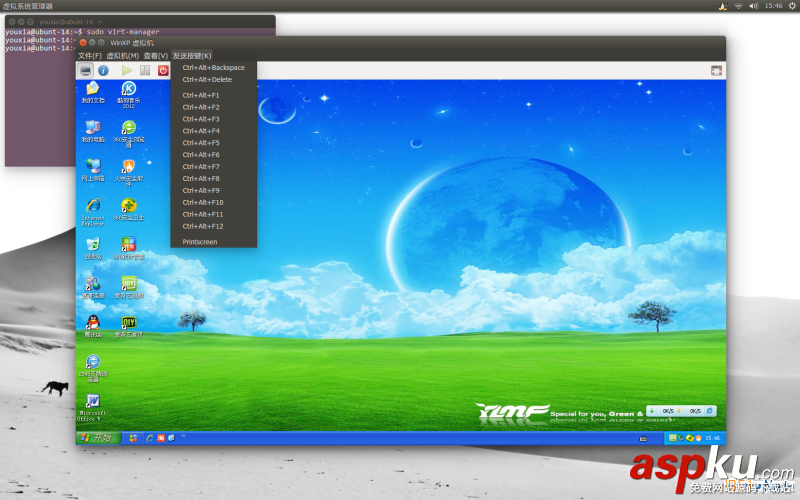The width and height of the screenshot is (800, 500).
Task: Switch to fullscreen view icon at toolbar right
Action: [716, 70]
